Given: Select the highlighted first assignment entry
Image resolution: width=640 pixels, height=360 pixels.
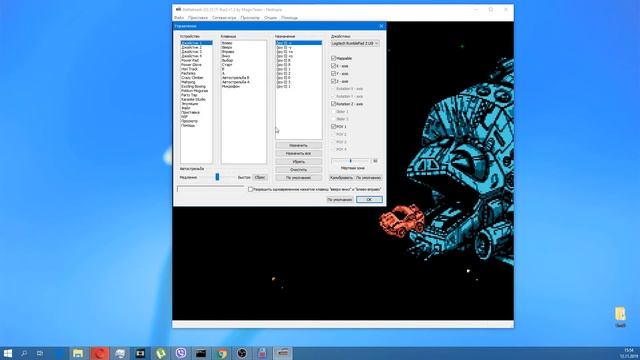Looking at the screenshot, I should [298, 43].
